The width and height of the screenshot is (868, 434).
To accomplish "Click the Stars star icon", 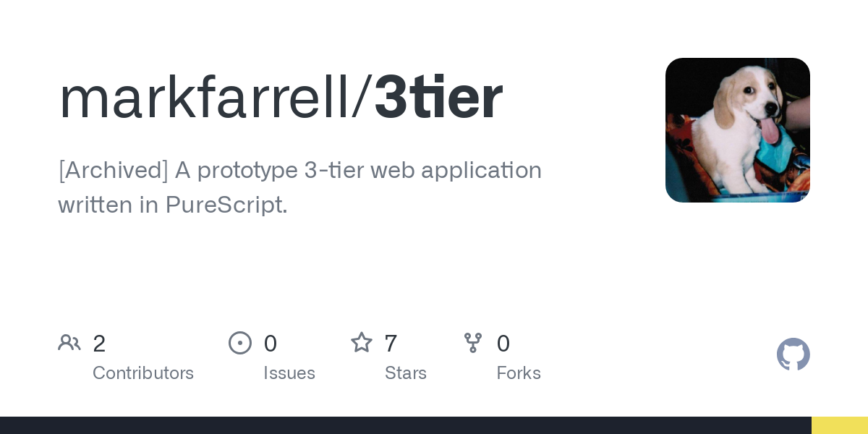I will (x=361, y=343).
